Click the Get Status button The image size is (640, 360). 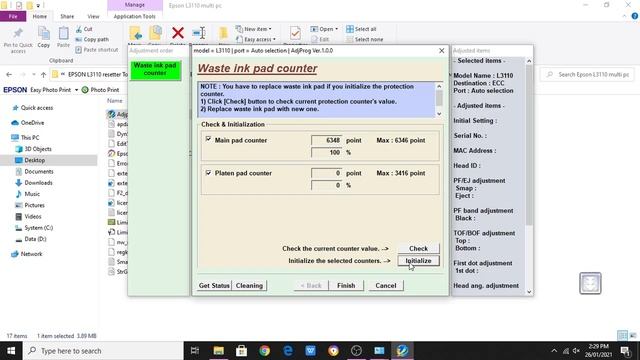[x=214, y=285]
